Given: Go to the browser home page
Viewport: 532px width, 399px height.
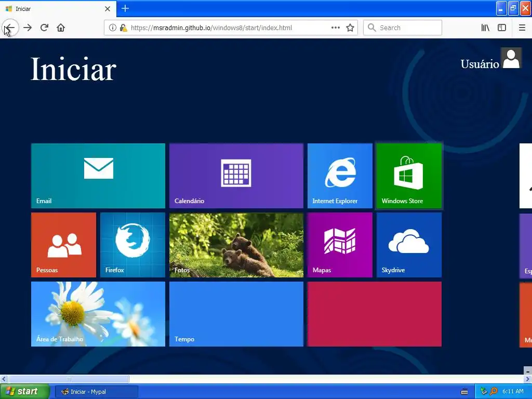Looking at the screenshot, I should click(61, 28).
